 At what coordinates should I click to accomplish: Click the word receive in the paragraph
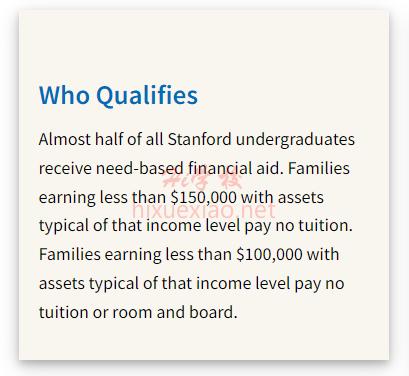pos(65,169)
